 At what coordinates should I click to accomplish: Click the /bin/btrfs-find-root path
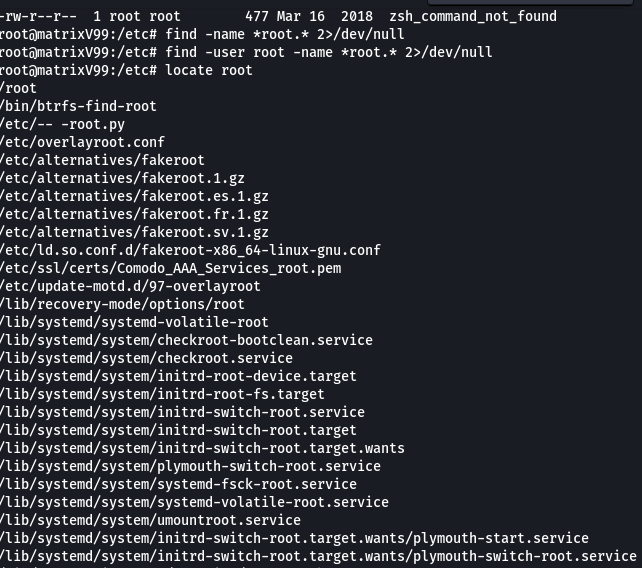(79, 106)
